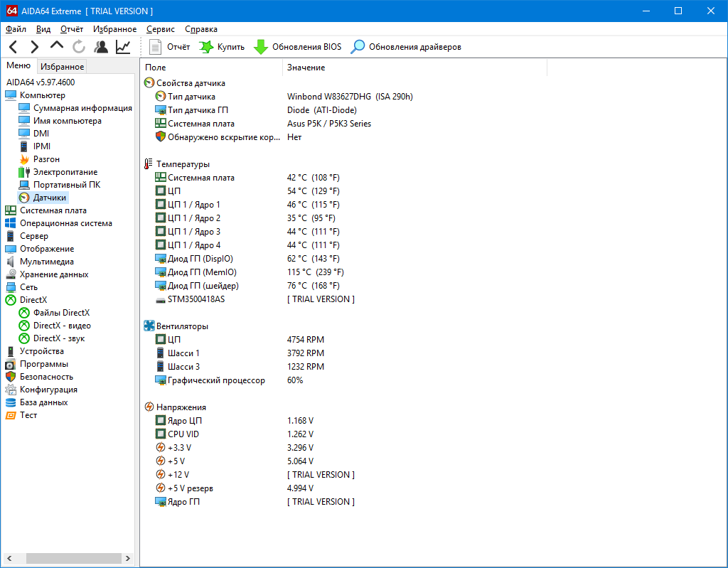Screen dimensions: 728x568
Task: Select DirectX - видео entry
Action: [x=62, y=326]
